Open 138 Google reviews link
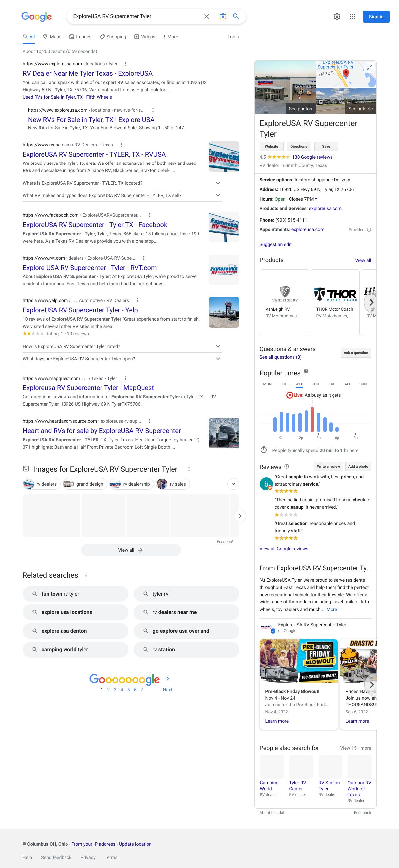This screenshot has height=868, width=399. (312, 157)
